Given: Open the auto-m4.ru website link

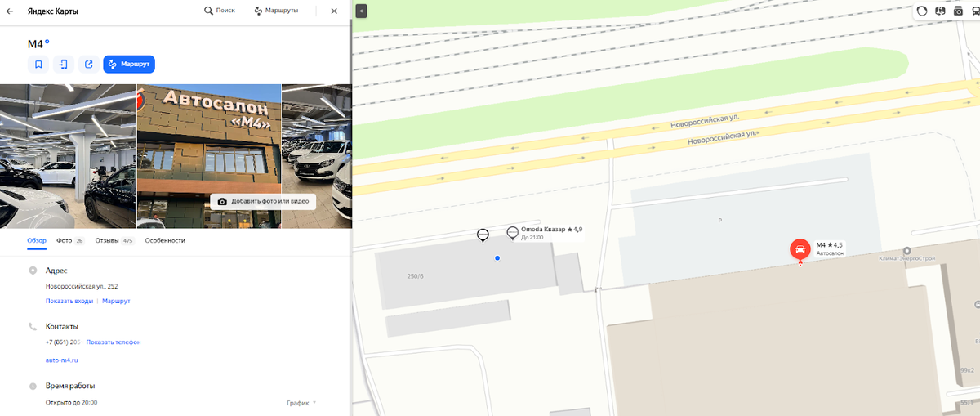Looking at the screenshot, I should (x=62, y=360).
